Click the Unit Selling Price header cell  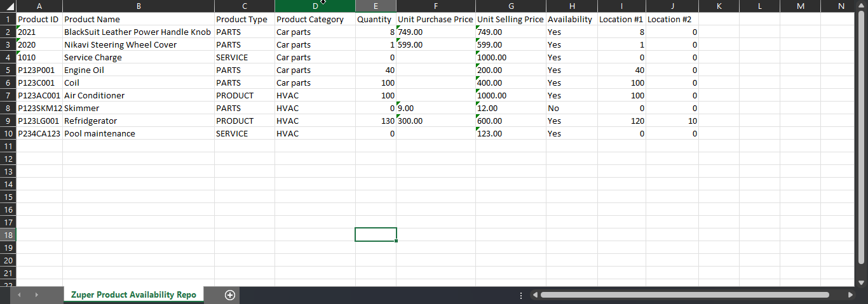pyautogui.click(x=510, y=19)
